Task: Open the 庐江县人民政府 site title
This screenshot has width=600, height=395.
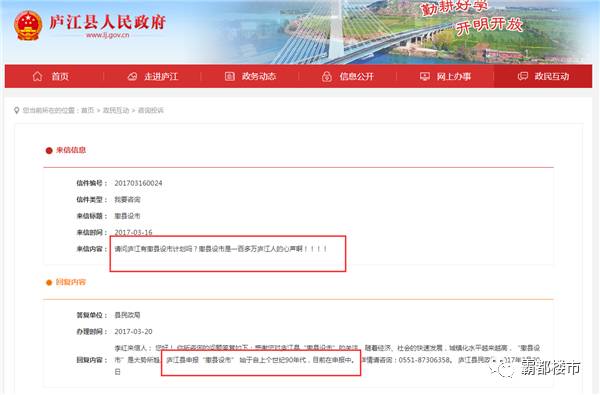Action: click(108, 22)
